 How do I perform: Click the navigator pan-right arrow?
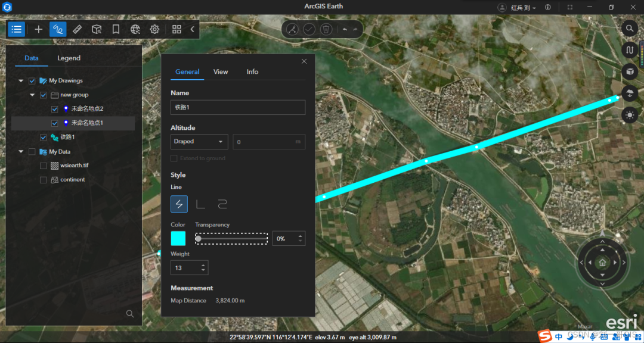point(615,263)
